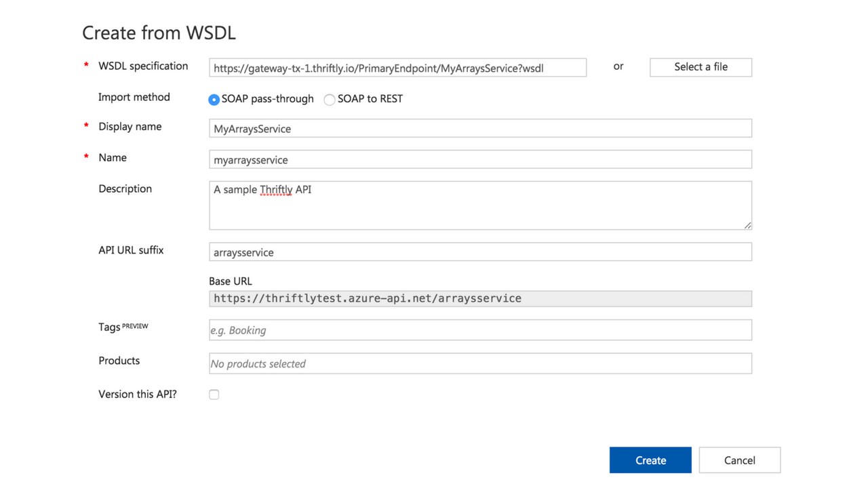Click the read-only Base URL box
This screenshot has width=868, height=488.
point(480,299)
